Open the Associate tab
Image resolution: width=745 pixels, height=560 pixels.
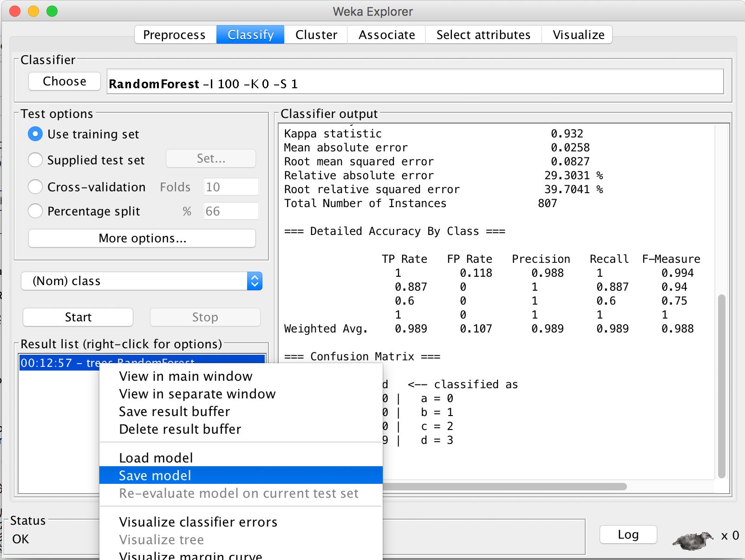click(x=386, y=35)
